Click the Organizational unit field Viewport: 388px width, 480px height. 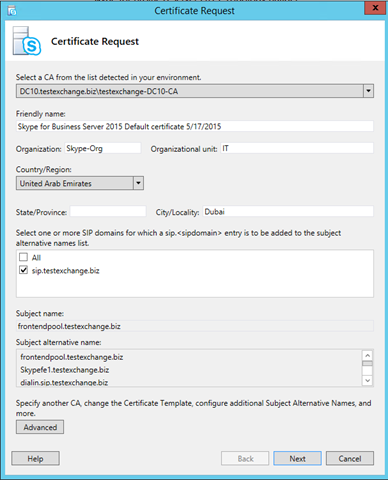[297, 148]
